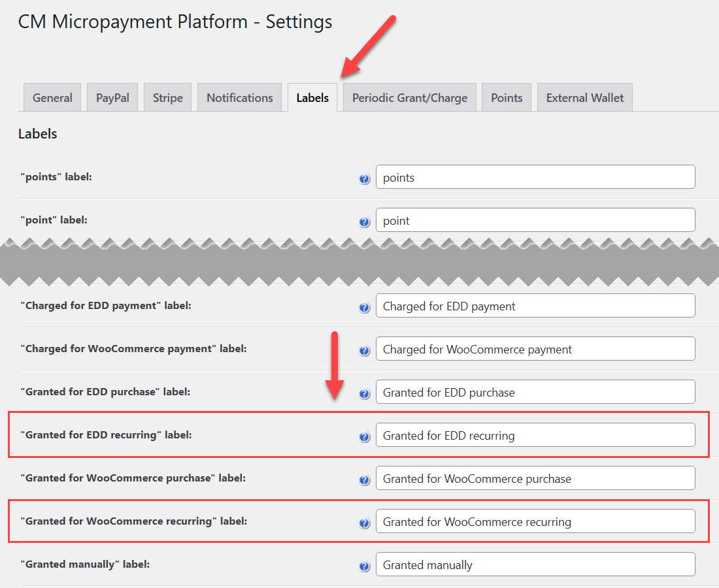The image size is (719, 588).
Task: Open the General settings tab
Action: click(52, 97)
